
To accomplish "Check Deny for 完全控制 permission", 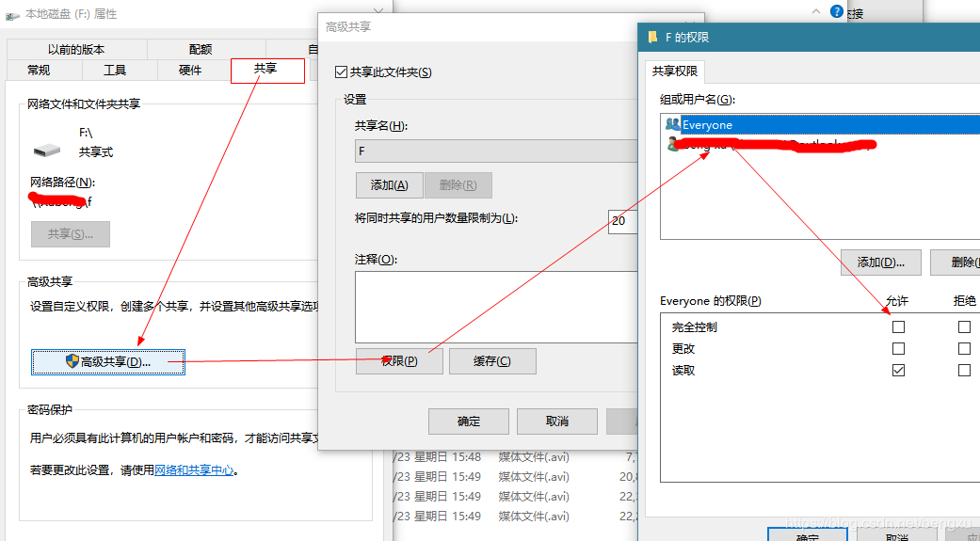I will (x=964, y=326).
